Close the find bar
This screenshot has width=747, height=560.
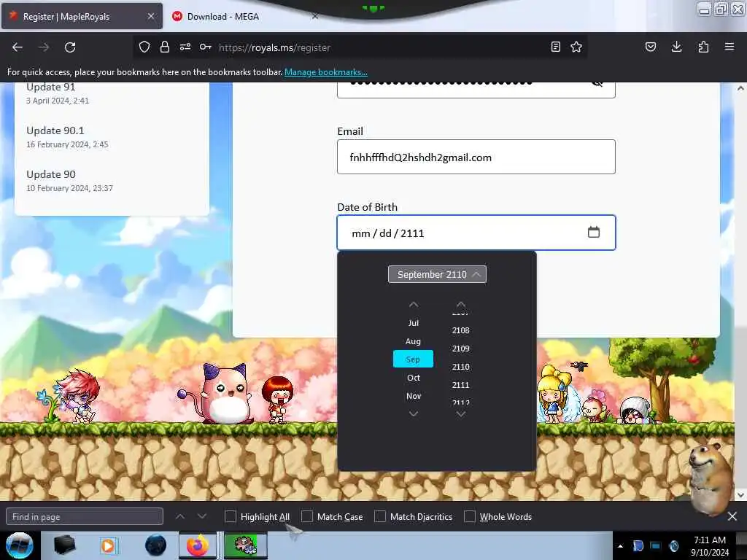tap(732, 516)
